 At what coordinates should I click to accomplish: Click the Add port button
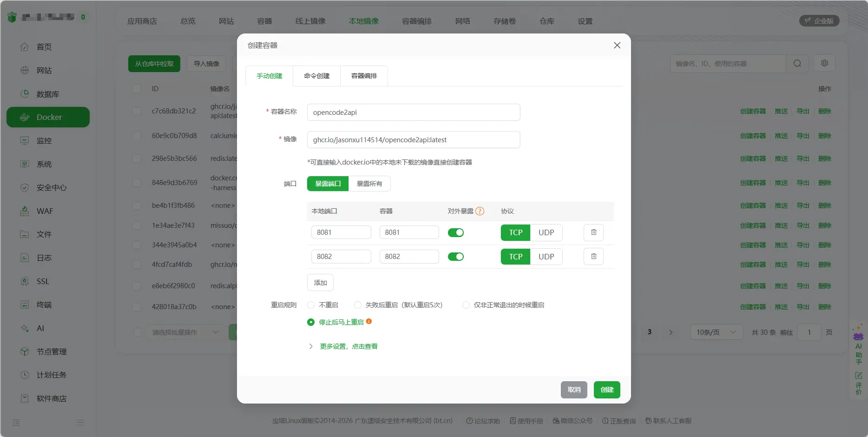pos(320,283)
